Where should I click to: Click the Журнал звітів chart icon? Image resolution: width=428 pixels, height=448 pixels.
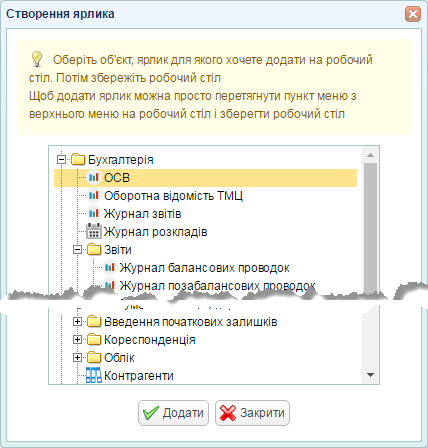pyautogui.click(x=94, y=213)
